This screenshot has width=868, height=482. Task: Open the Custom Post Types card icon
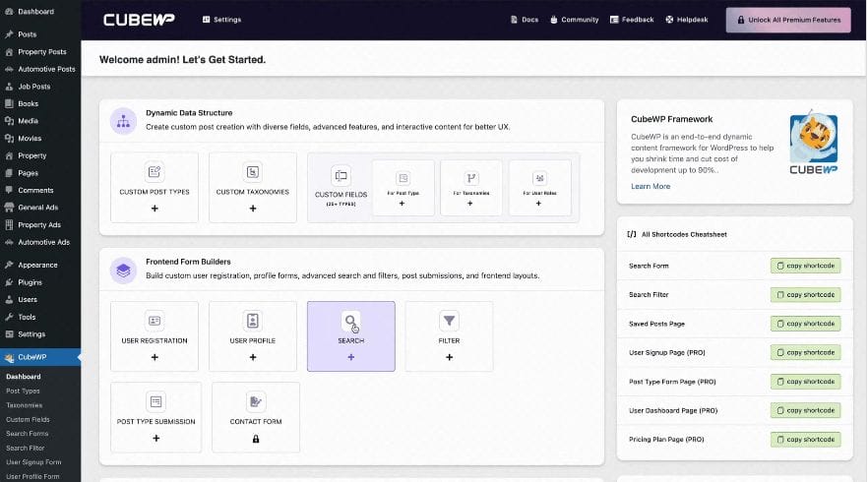pos(154,171)
